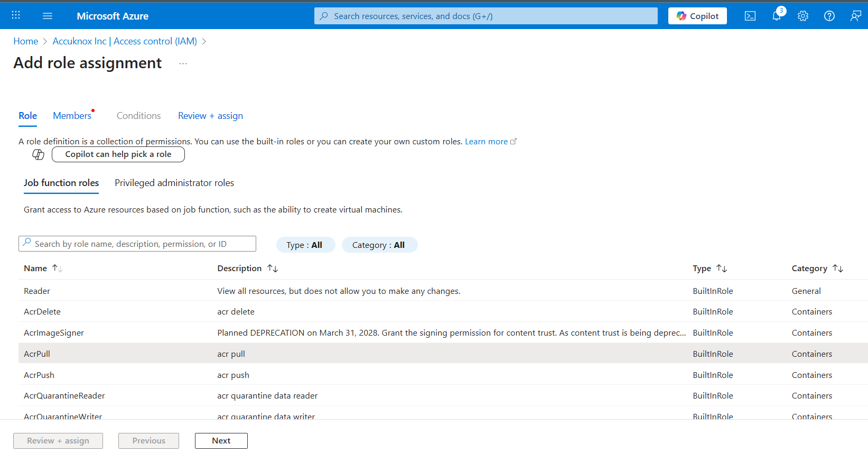Viewport: 868px width, 453px height.
Task: Select Privileged administrator roles tab
Action: [x=174, y=183]
